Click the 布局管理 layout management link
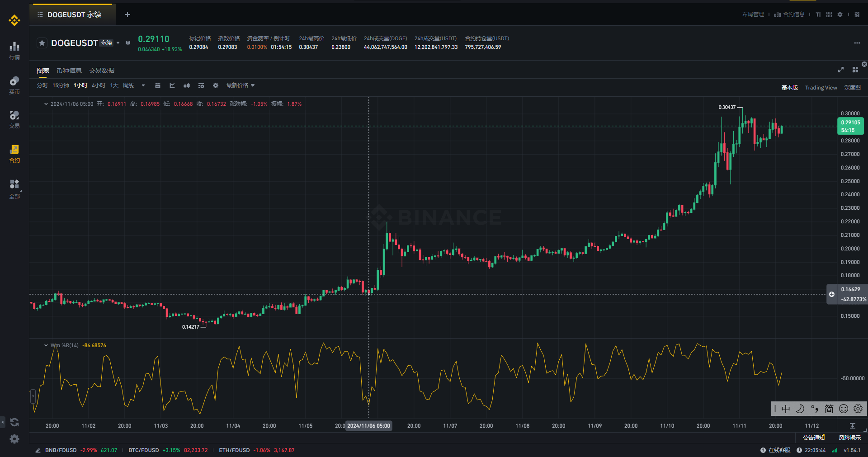The width and height of the screenshot is (868, 457). click(753, 14)
